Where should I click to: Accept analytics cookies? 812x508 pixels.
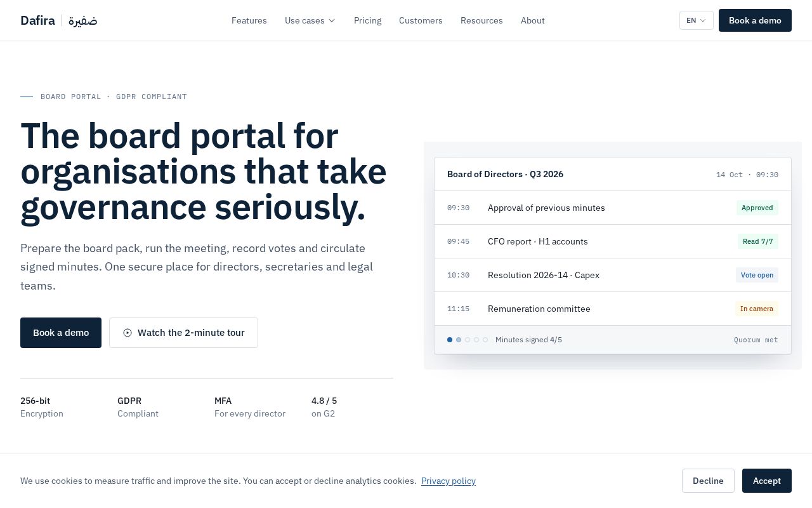coord(767,481)
